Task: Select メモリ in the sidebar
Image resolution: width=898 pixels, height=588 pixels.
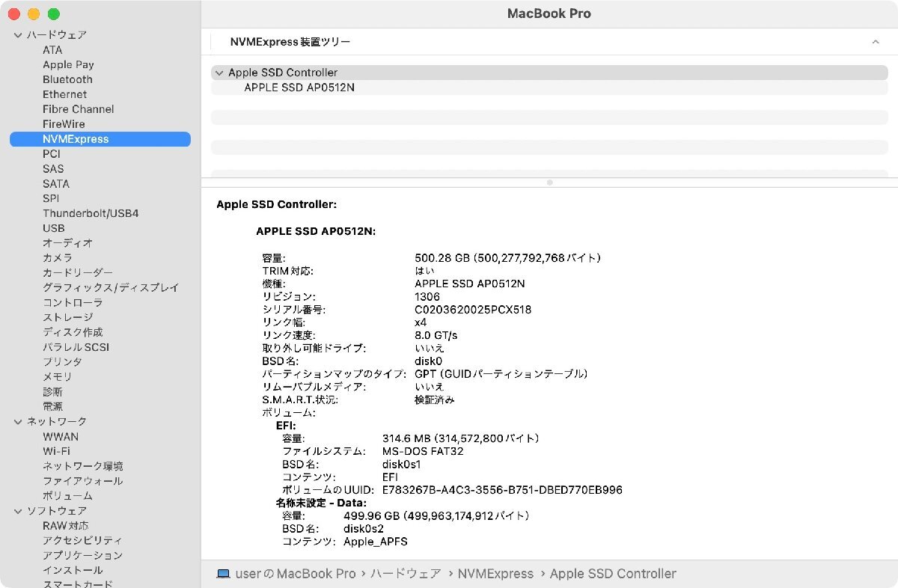Action: coord(58,377)
